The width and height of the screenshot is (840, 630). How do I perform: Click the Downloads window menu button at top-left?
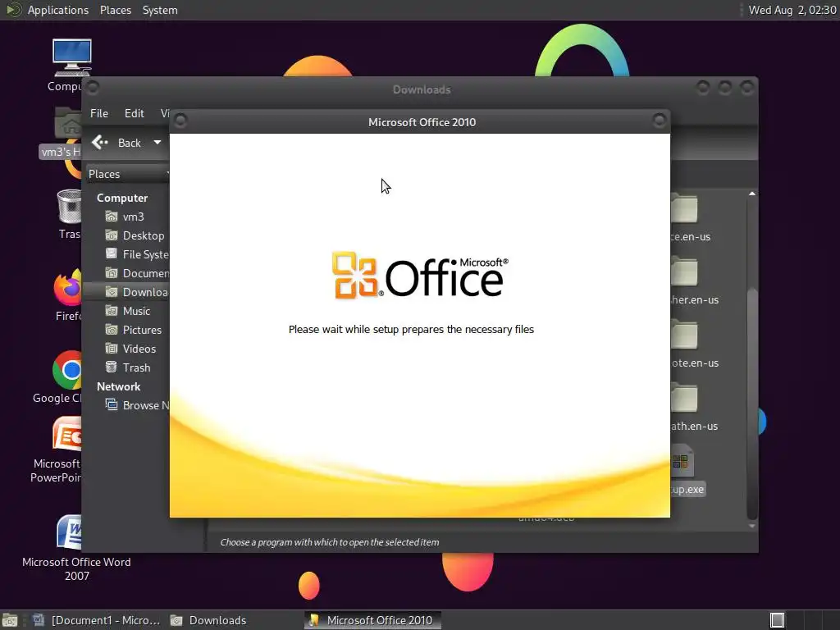(93, 87)
